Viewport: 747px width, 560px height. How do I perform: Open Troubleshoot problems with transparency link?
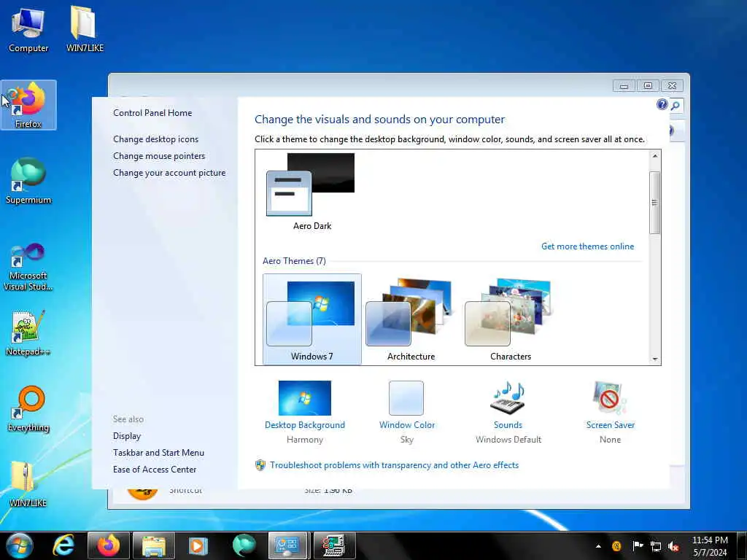point(394,465)
